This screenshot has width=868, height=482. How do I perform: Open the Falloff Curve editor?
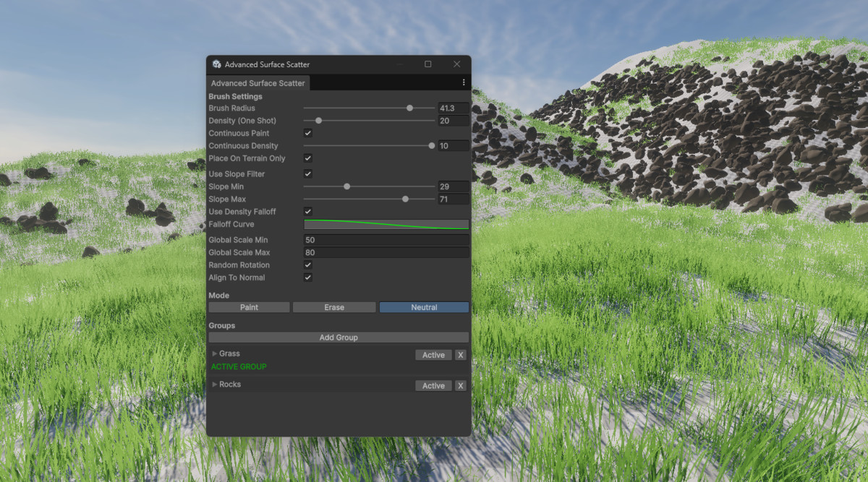coord(386,224)
